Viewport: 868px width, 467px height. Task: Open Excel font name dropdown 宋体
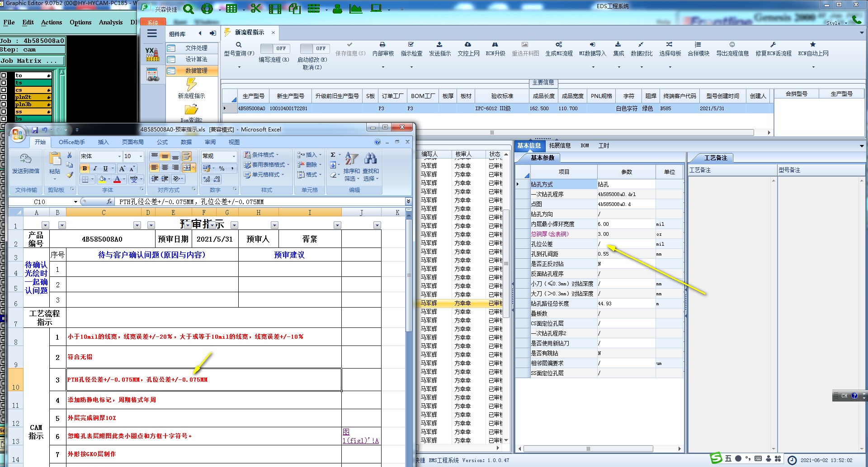[x=119, y=156]
